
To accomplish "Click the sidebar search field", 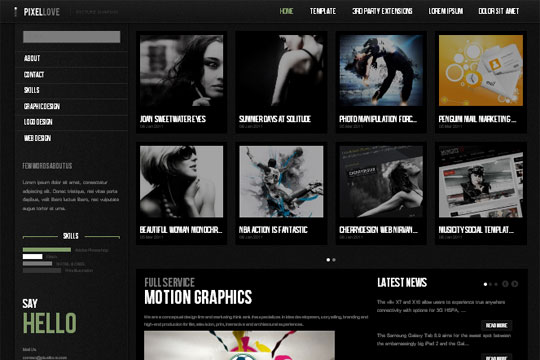I will pyautogui.click(x=72, y=37).
